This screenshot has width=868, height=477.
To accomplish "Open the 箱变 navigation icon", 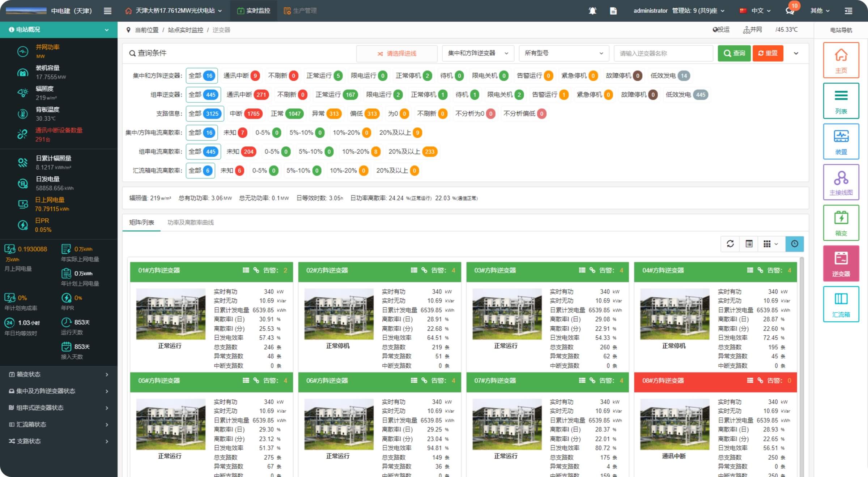I will pyautogui.click(x=841, y=223).
